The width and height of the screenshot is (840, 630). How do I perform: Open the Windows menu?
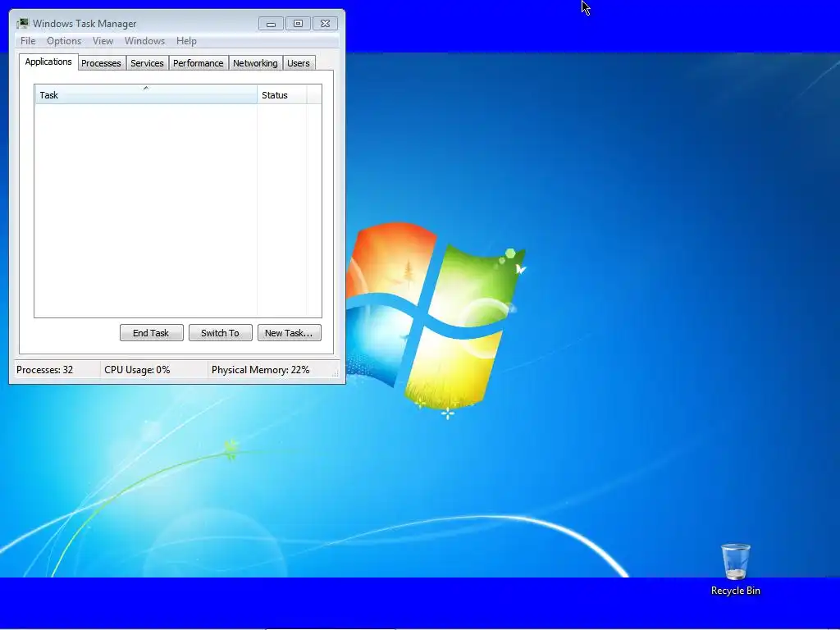[144, 41]
